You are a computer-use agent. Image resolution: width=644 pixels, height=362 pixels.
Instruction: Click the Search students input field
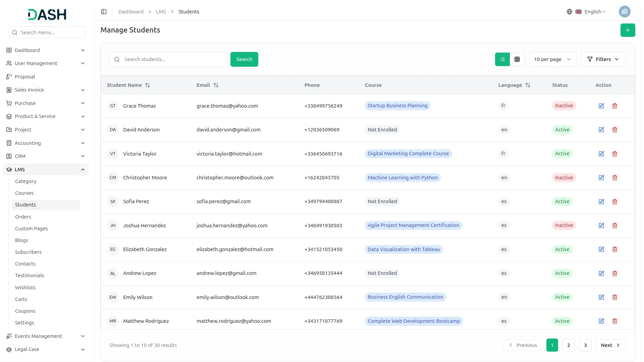[173, 59]
